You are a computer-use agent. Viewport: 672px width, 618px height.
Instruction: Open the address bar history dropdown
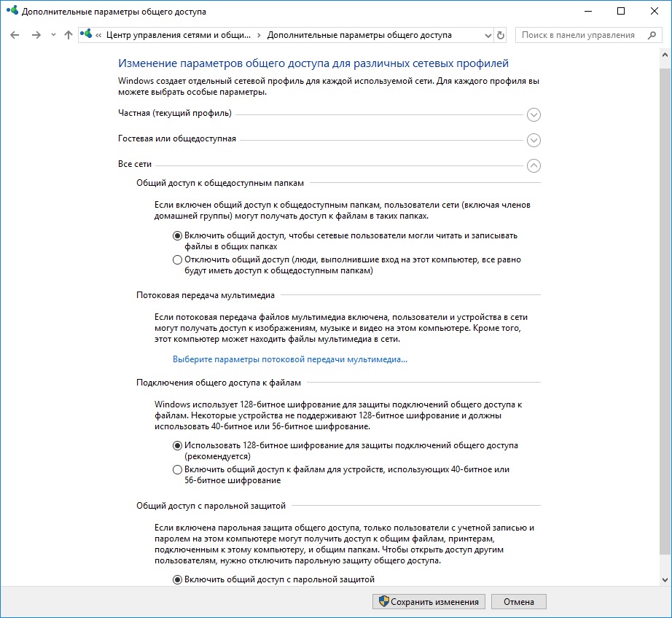(x=487, y=35)
